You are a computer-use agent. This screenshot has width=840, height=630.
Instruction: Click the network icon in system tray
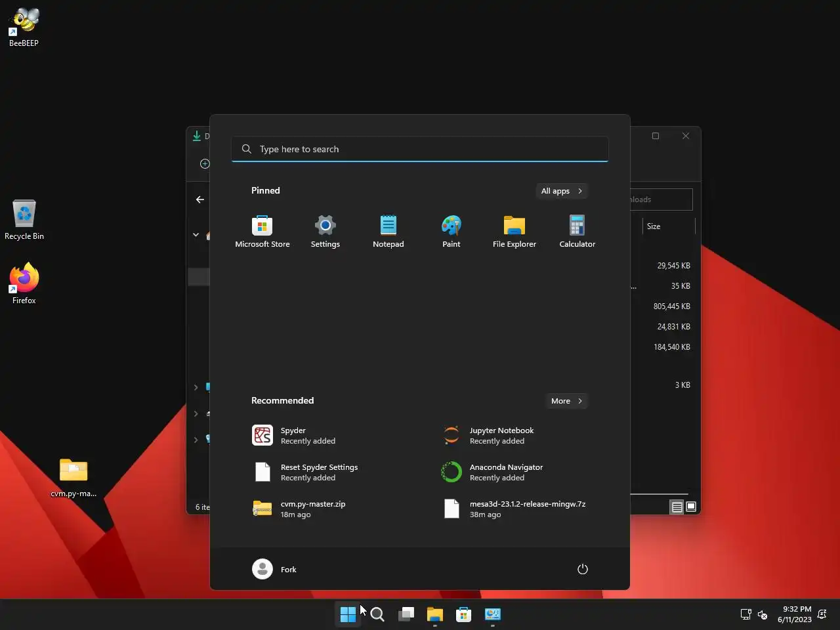(x=746, y=614)
